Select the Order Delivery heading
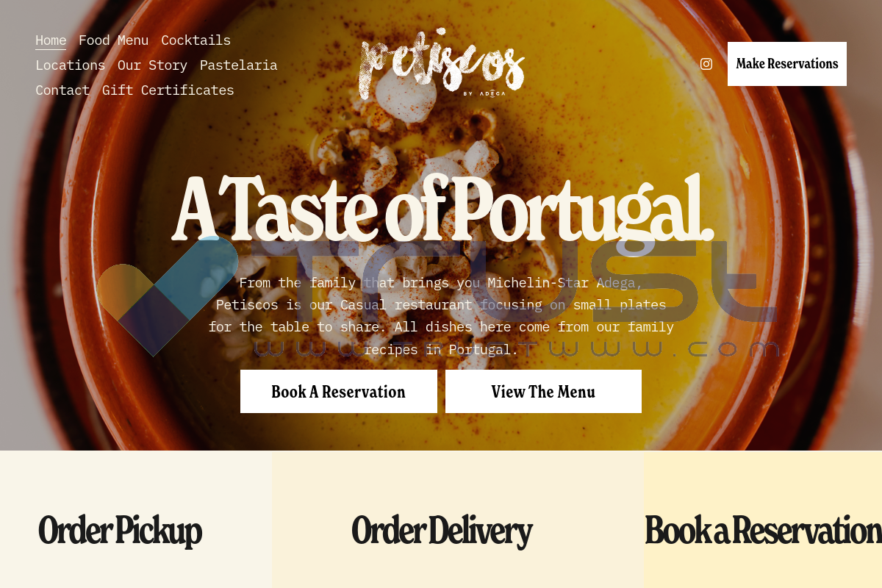This screenshot has width=882, height=588. tap(442, 531)
